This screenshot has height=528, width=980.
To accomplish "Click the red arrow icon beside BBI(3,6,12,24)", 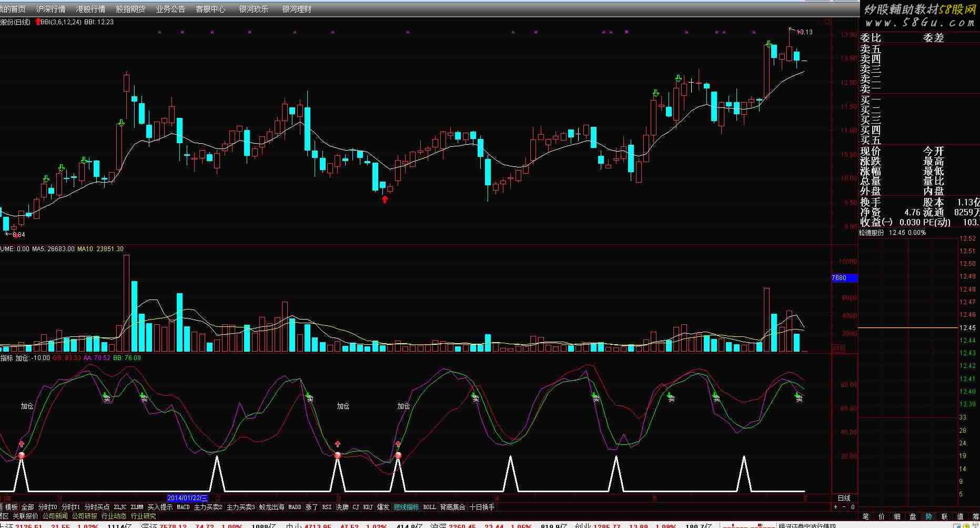I will point(37,22).
